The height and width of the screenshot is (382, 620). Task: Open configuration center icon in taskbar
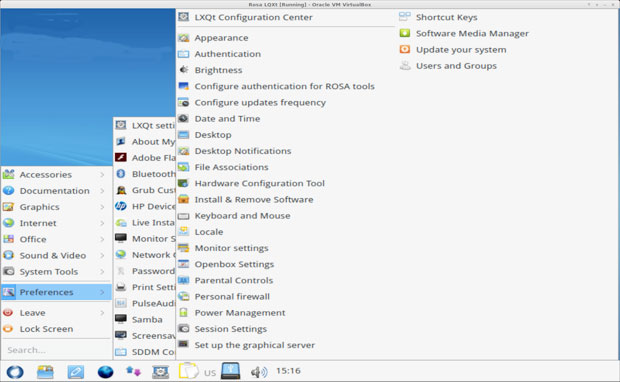161,371
